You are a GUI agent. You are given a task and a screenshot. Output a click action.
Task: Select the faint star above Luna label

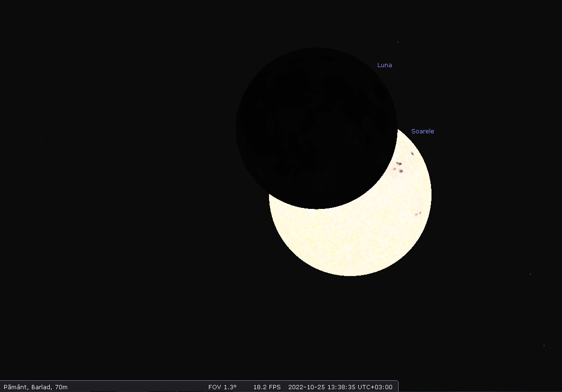[398, 42]
